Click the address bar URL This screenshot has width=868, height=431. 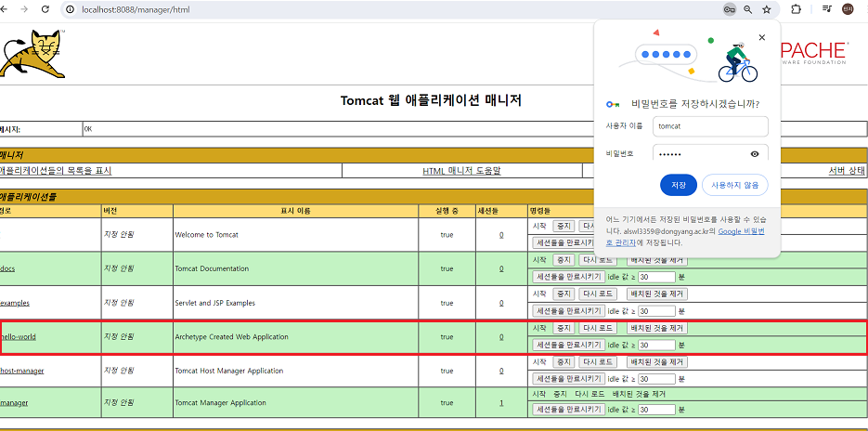(x=136, y=9)
